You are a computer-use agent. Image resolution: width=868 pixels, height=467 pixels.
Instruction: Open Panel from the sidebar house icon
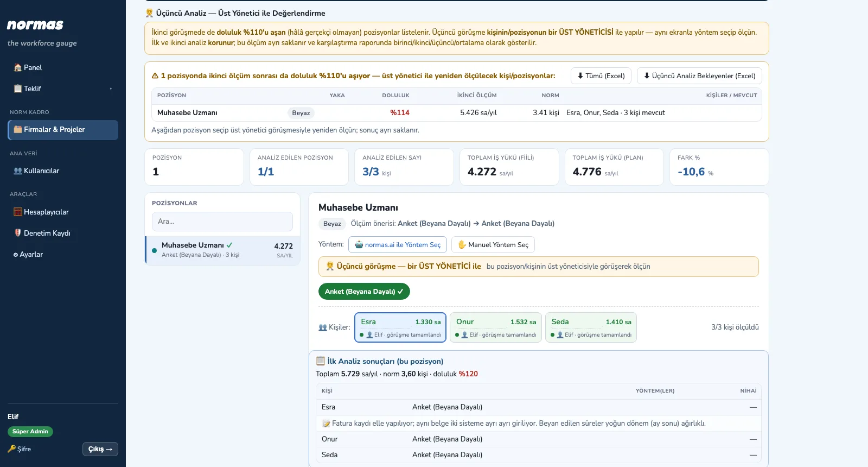[18, 68]
